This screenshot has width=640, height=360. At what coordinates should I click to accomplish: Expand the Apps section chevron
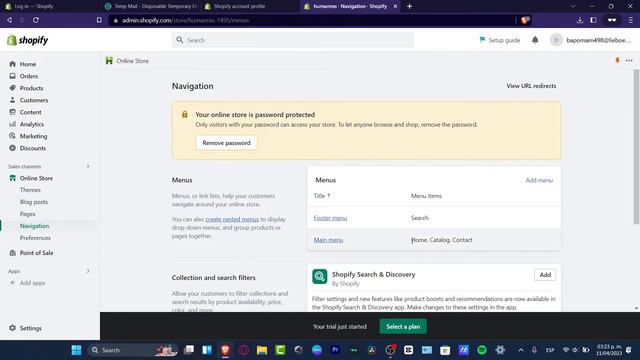tap(88, 271)
